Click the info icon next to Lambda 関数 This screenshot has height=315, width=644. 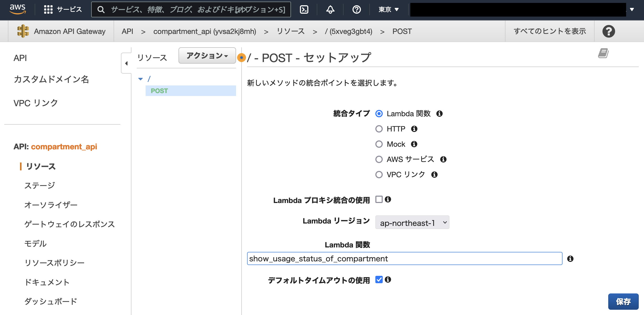click(440, 114)
